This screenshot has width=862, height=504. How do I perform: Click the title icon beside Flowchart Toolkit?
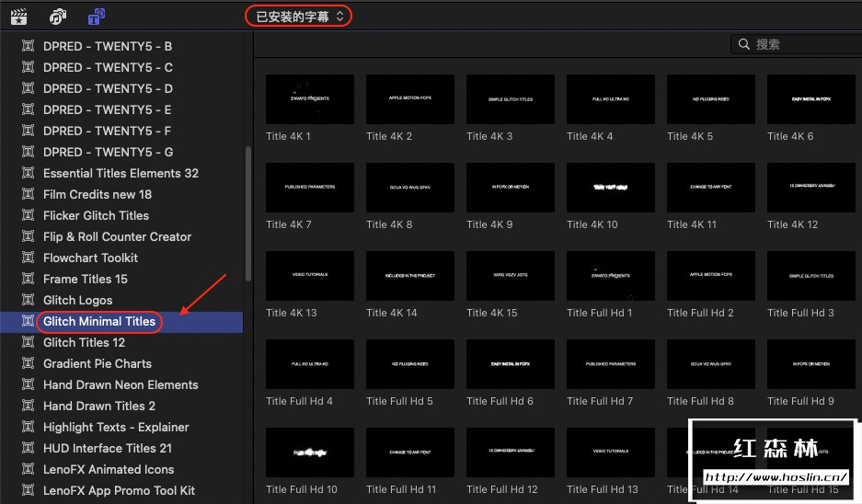[28, 258]
